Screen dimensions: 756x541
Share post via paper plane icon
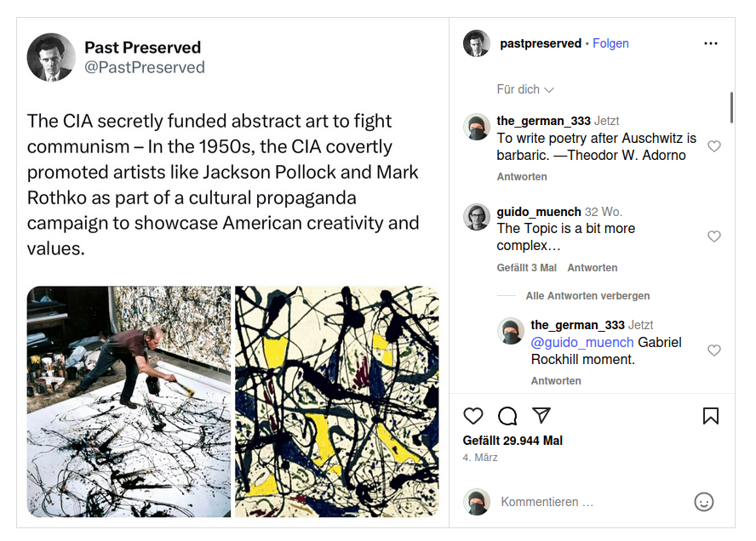pyautogui.click(x=541, y=416)
